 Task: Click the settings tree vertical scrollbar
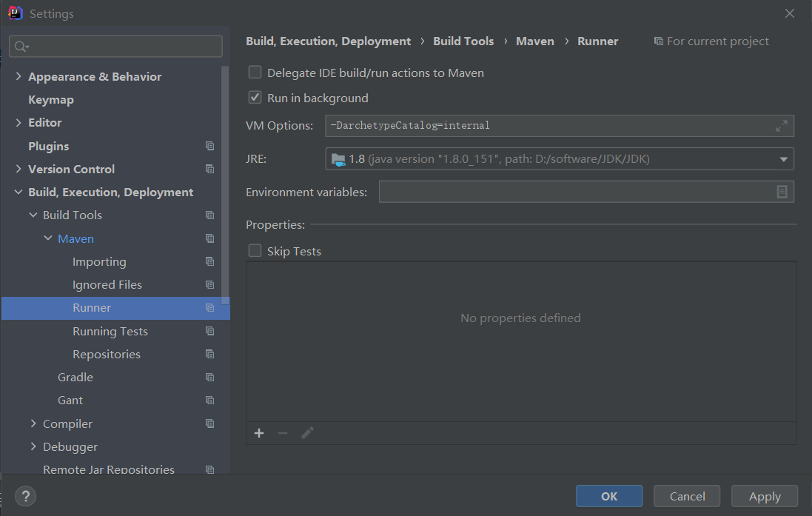tap(225, 185)
